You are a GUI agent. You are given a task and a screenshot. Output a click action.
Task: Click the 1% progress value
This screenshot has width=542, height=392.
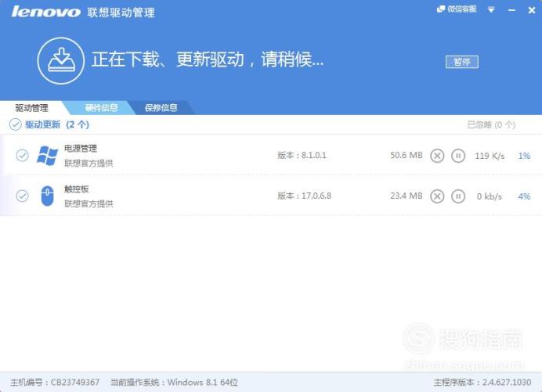[524, 156]
